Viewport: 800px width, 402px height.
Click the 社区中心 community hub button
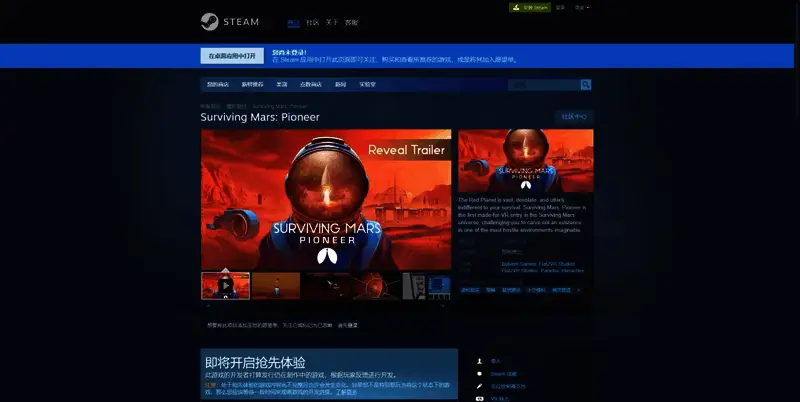click(x=574, y=117)
